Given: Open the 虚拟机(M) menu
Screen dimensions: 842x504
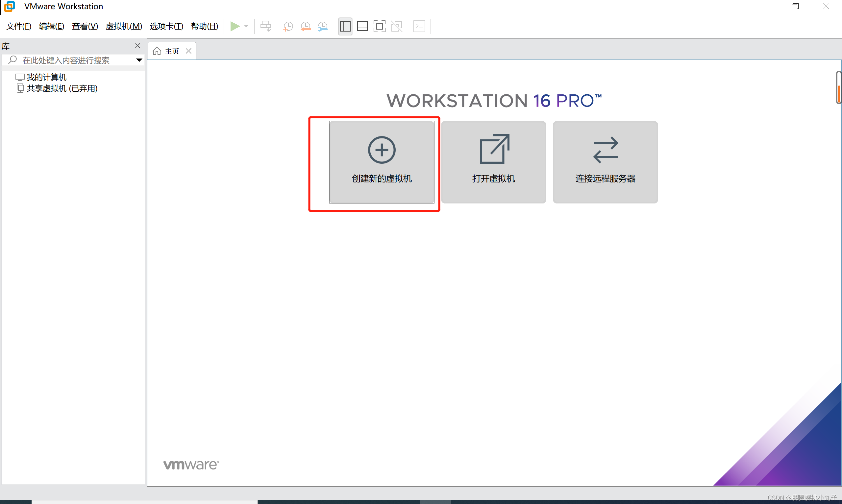Looking at the screenshot, I should tap(124, 26).
